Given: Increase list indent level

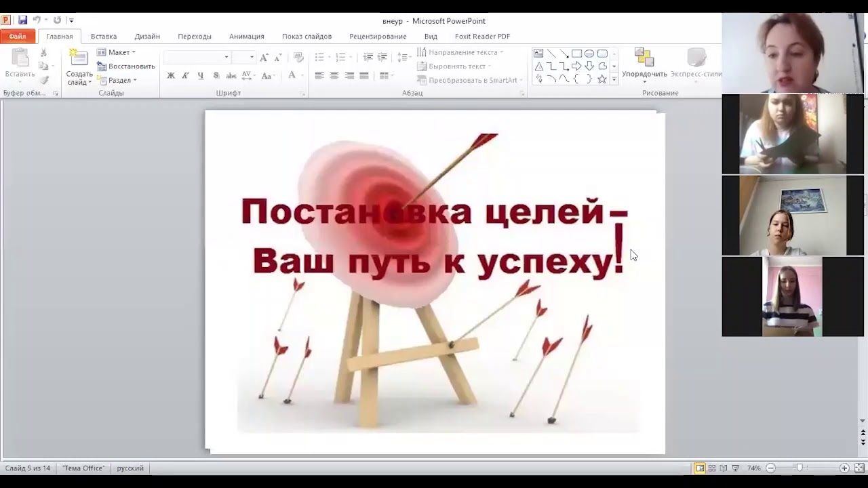Looking at the screenshot, I should (382, 58).
